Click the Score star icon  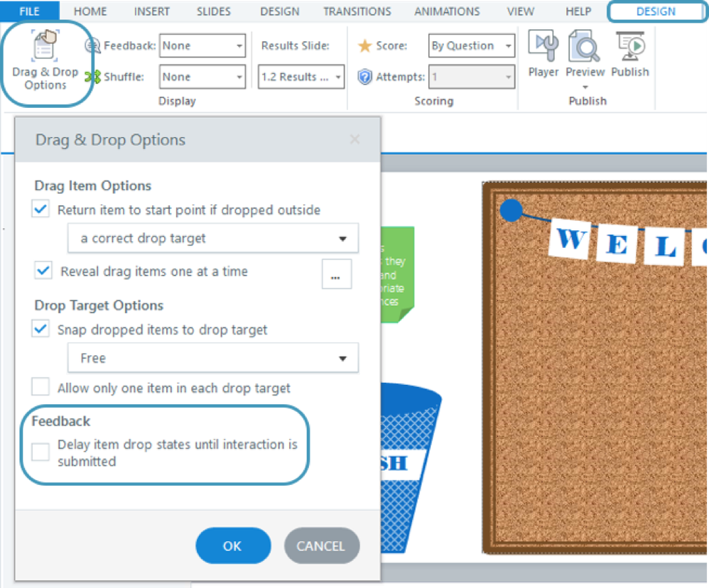click(x=364, y=45)
